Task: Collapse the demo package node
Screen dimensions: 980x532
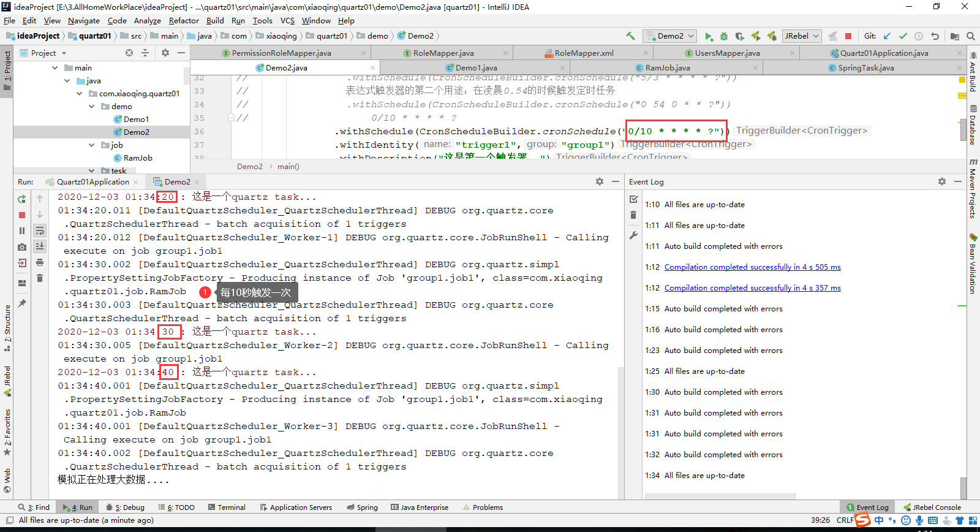Action: coord(91,106)
